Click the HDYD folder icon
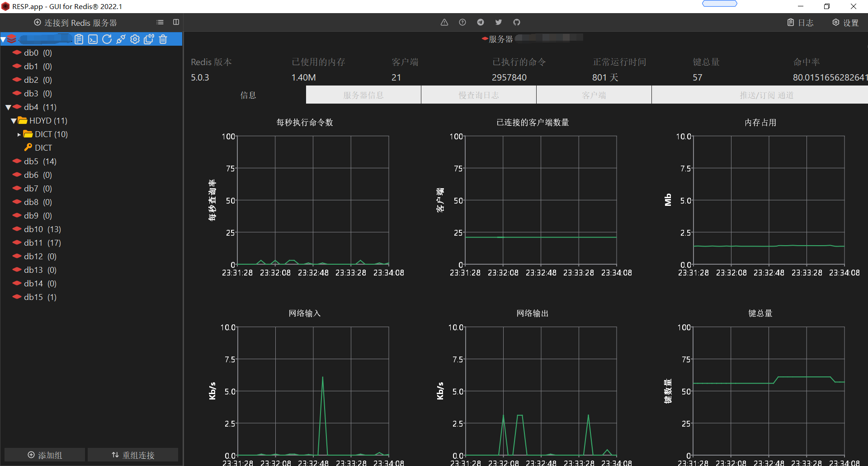This screenshot has width=868, height=466. click(x=23, y=120)
